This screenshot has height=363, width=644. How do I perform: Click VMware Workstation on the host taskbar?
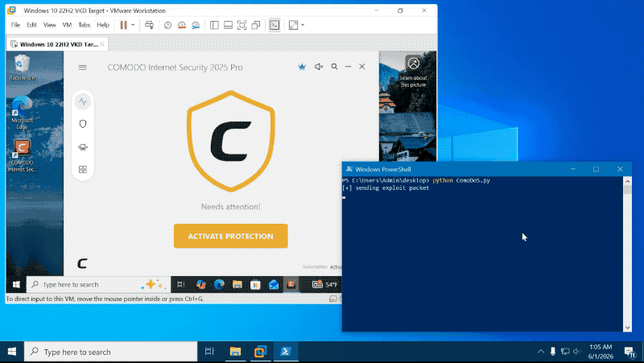(260, 352)
